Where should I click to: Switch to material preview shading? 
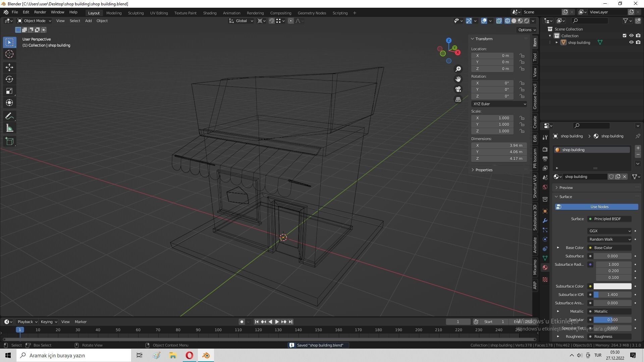[520, 21]
